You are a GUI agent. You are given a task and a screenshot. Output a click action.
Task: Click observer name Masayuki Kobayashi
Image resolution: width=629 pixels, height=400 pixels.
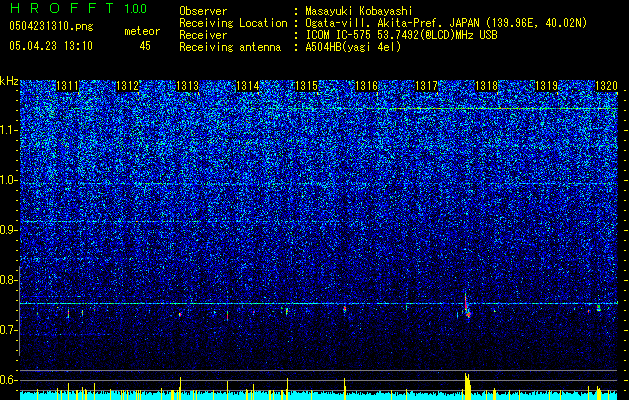click(x=359, y=11)
